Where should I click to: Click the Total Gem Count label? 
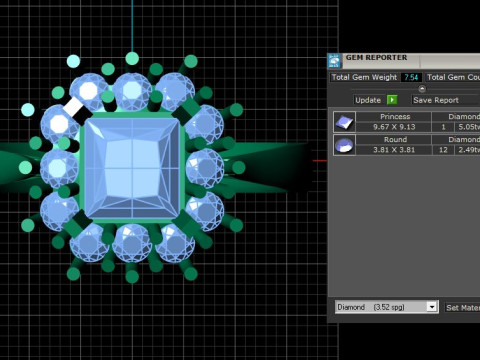coord(453,77)
